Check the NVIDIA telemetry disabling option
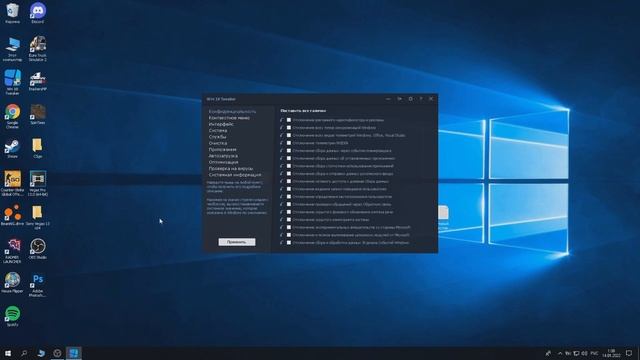 289,143
